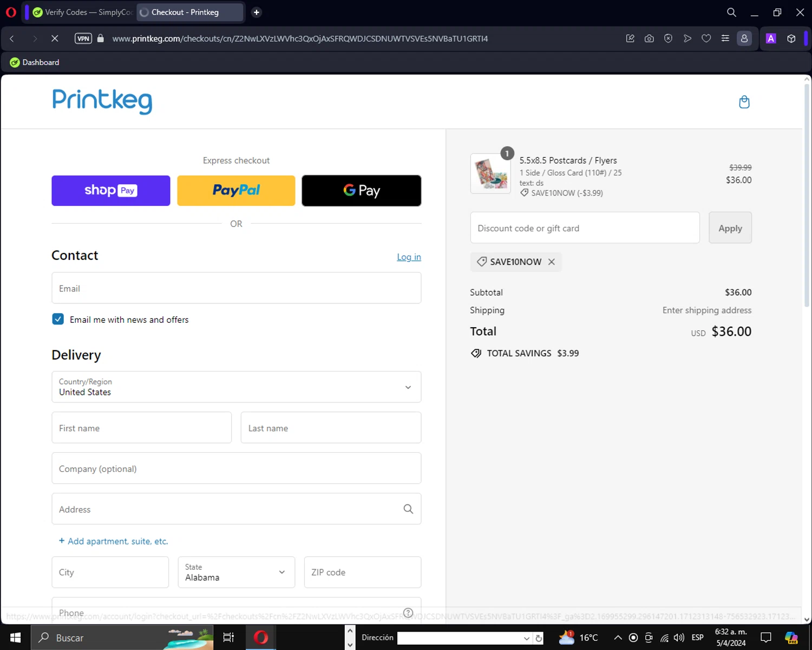Open the extensions cube icon
The height and width of the screenshot is (650, 812).
pyautogui.click(x=791, y=38)
